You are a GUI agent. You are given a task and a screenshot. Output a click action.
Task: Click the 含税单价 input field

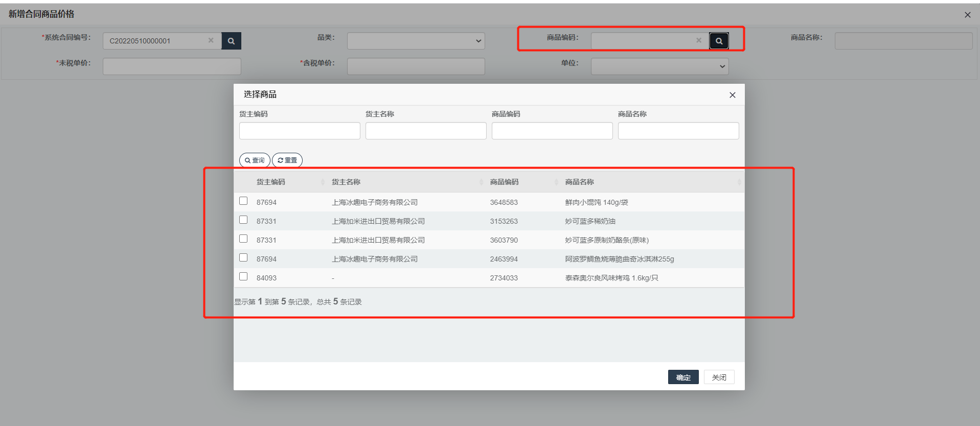(416, 66)
